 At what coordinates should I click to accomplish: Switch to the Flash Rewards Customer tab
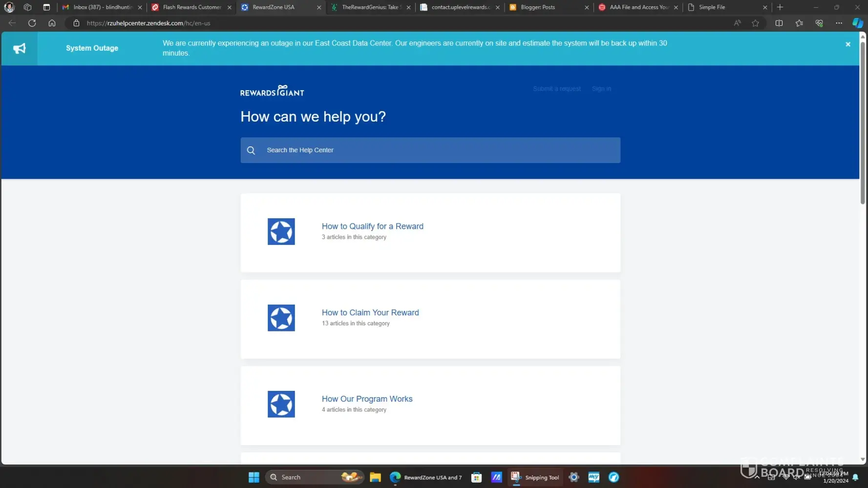pyautogui.click(x=191, y=7)
